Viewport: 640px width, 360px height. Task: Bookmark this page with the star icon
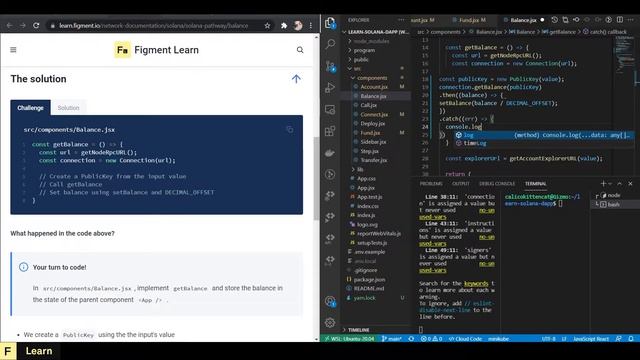(267, 25)
